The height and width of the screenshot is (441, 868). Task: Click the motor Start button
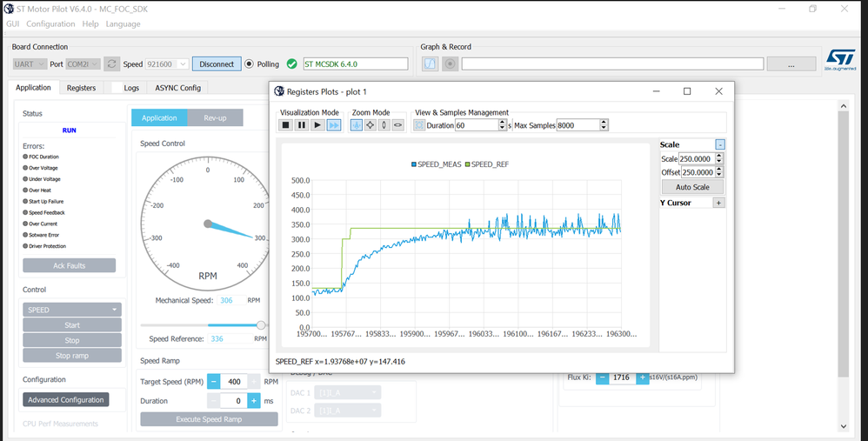[72, 325]
